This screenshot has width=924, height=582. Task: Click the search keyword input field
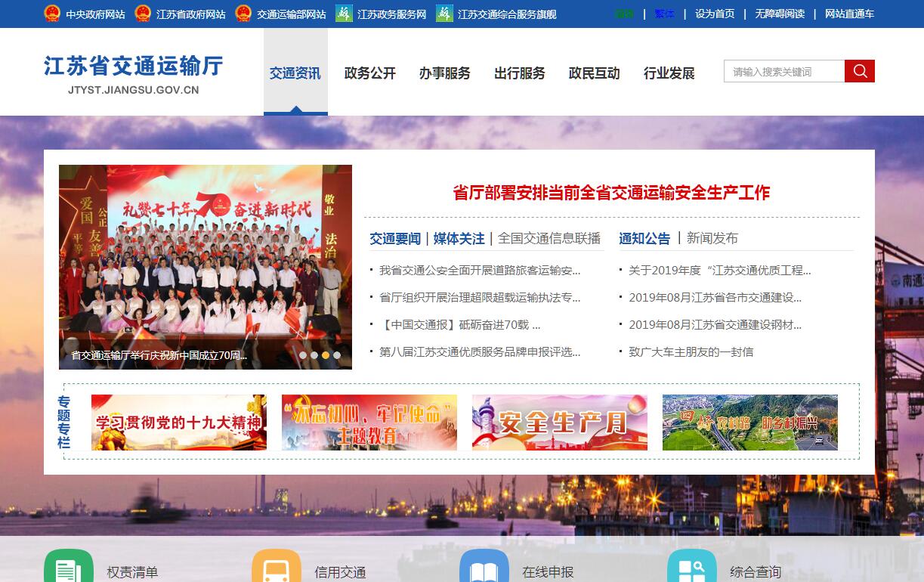point(783,72)
